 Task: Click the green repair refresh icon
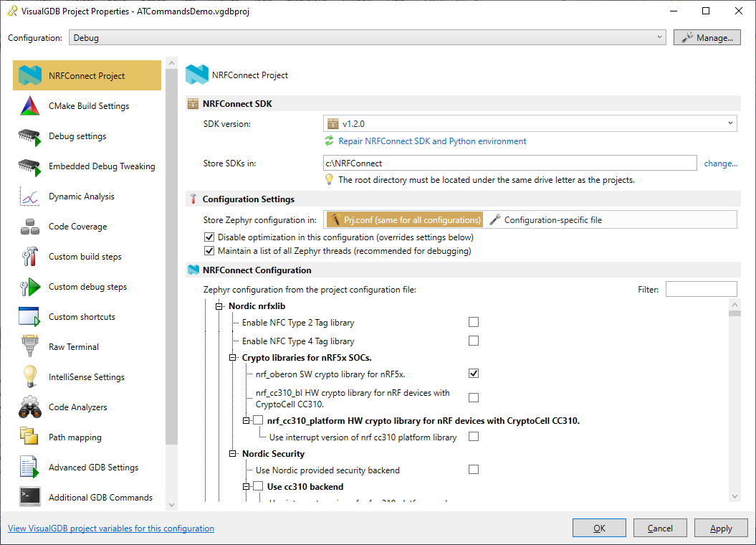click(x=330, y=141)
